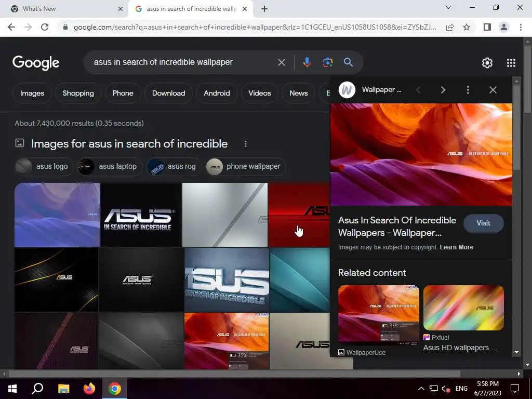
Task: Open Chrome's three-dot menu
Action: coord(521,27)
